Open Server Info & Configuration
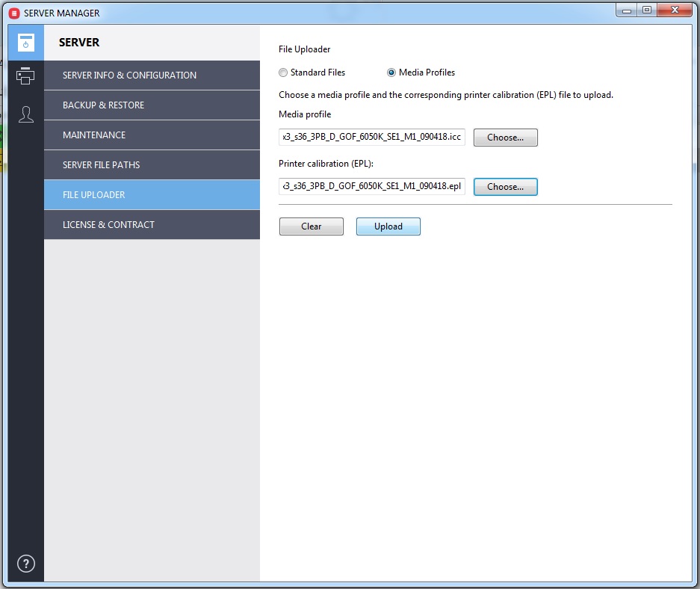The image size is (700, 589). coord(152,75)
